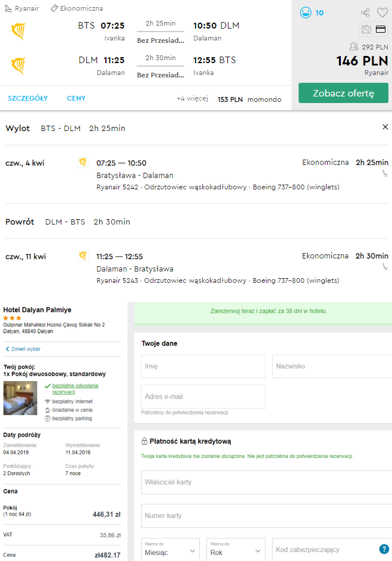Viewport: 392px width, 561px height.
Task: Click the seat icon for flight 5242
Action: (x=385, y=174)
